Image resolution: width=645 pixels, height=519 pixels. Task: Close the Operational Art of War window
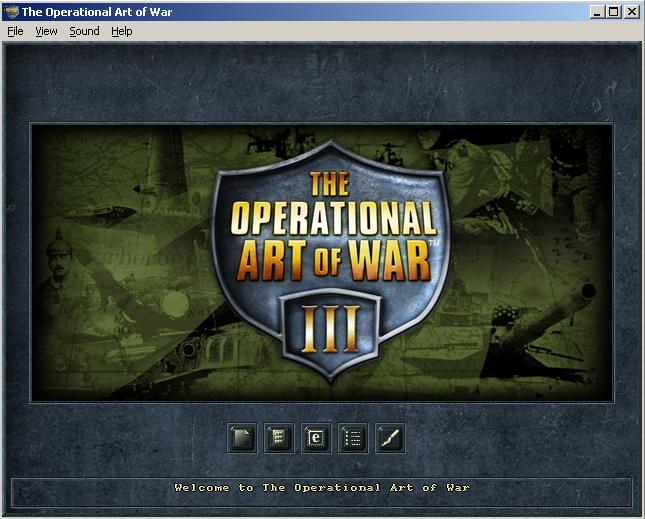[x=631, y=12]
